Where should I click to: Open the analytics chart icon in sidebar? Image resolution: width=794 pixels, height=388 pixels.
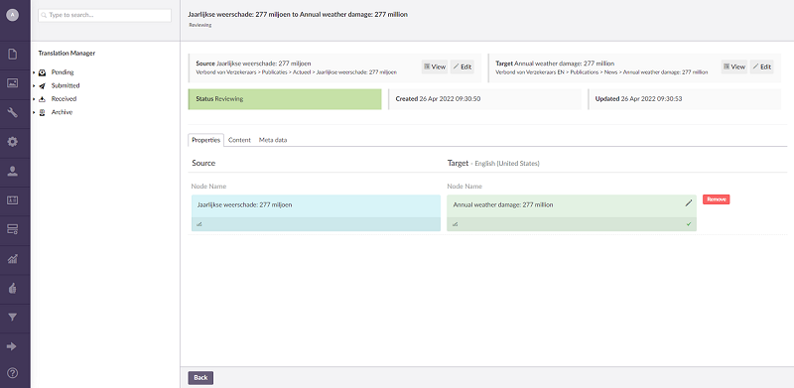(x=13, y=259)
